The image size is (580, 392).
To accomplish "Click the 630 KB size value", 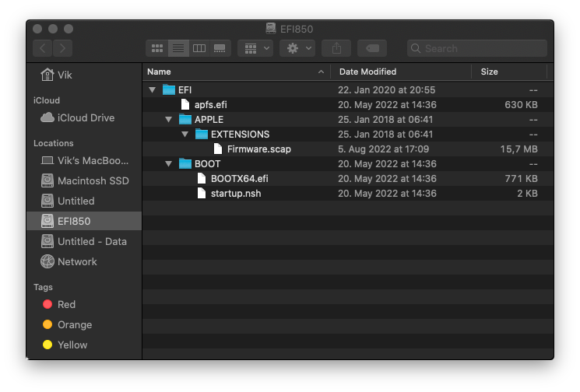I will pyautogui.click(x=521, y=104).
